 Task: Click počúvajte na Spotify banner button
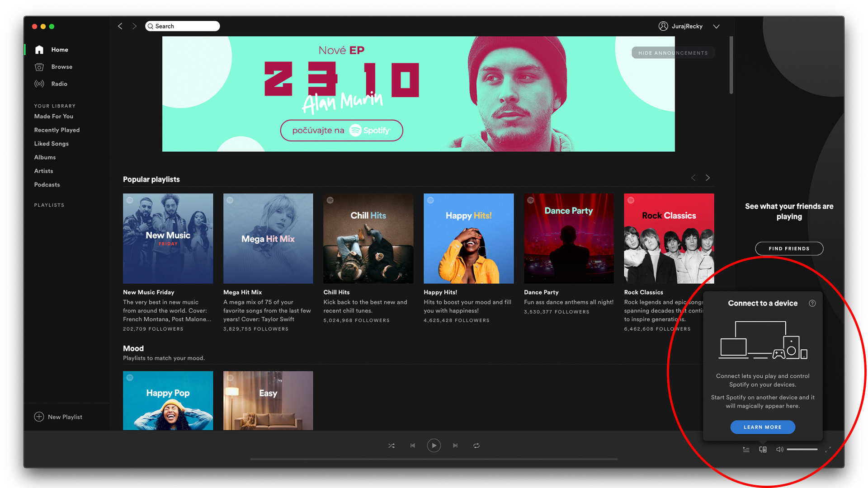coord(341,131)
